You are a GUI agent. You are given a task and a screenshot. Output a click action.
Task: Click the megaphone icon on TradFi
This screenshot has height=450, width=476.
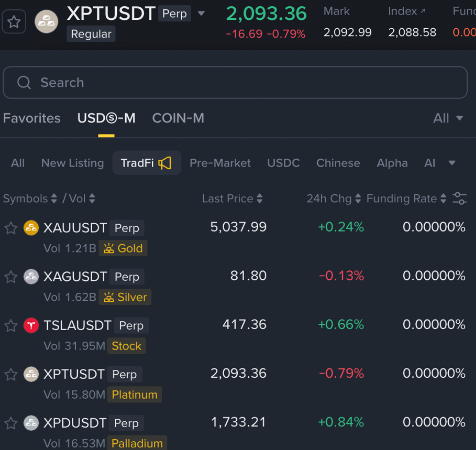click(165, 163)
